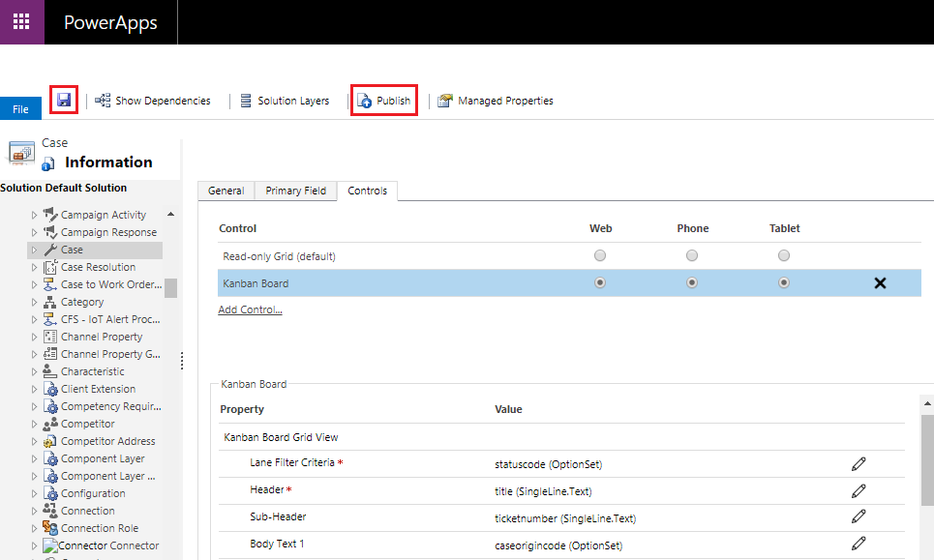Image resolution: width=934 pixels, height=560 pixels.
Task: Select the Kanban Board row label in the controls list
Action: 256,283
